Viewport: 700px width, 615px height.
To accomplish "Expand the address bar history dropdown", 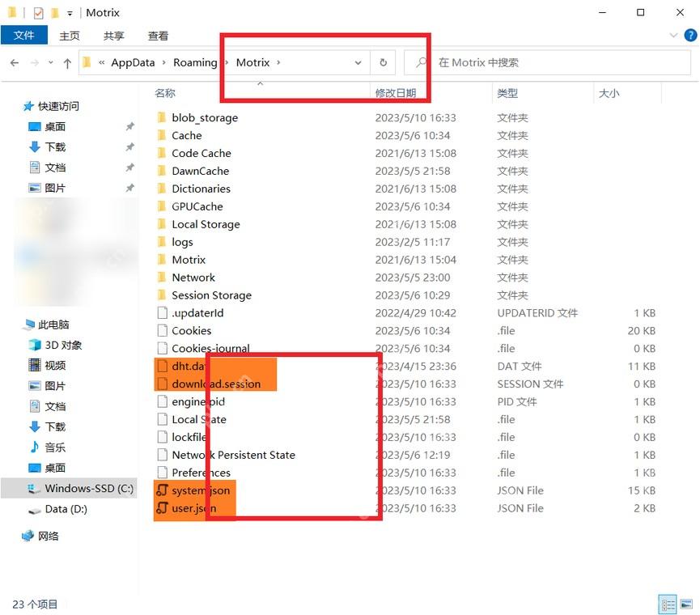I will pos(358,63).
